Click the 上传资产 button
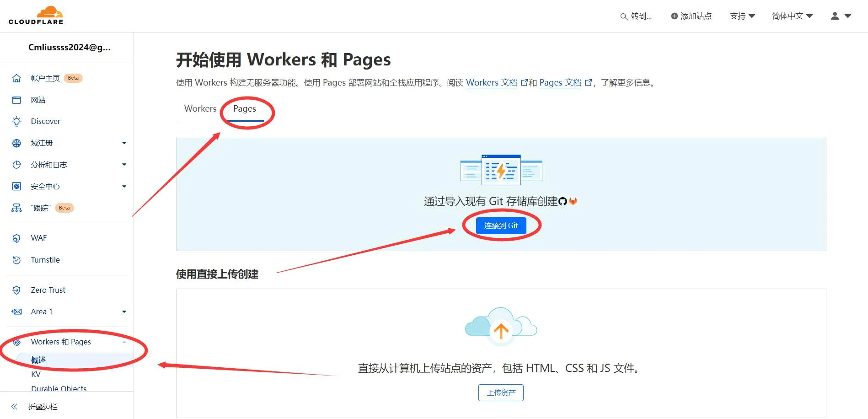This screenshot has height=419, width=868. pos(501,392)
